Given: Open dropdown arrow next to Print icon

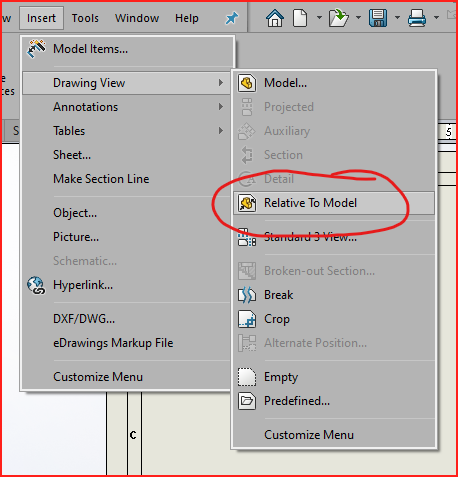Looking at the screenshot, I should 436,18.
